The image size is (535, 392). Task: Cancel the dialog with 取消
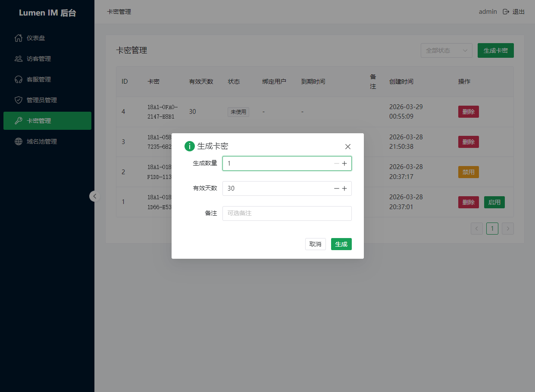tap(316, 244)
